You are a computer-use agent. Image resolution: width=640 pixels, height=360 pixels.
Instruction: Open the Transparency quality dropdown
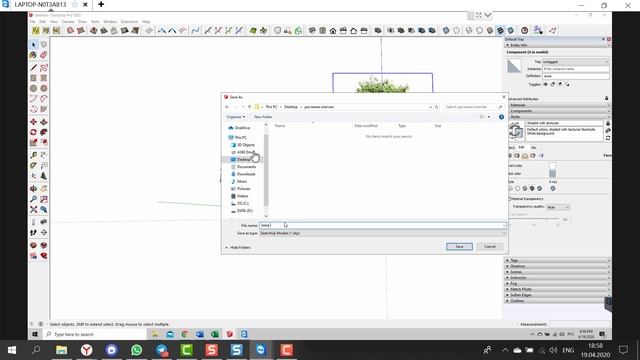[558, 207]
